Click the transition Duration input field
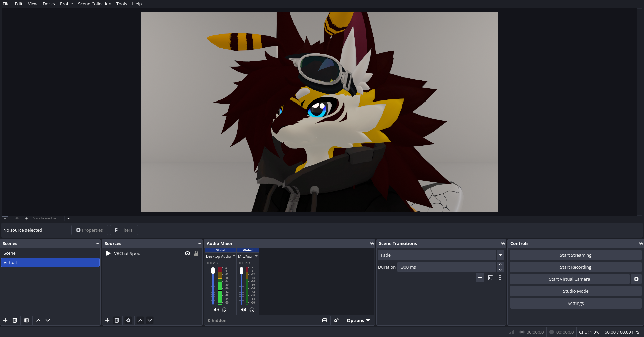 [447, 267]
